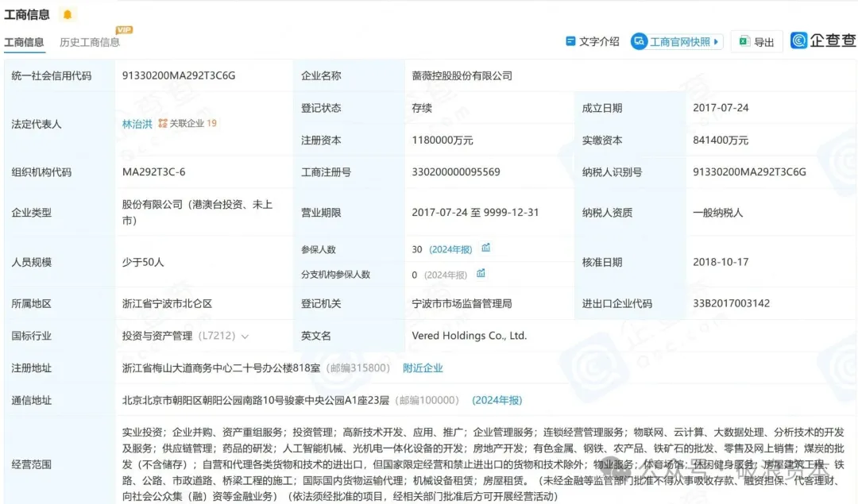Image resolution: width=858 pixels, height=504 pixels.
Task: Click registration number 330200000095569
Action: point(456,171)
